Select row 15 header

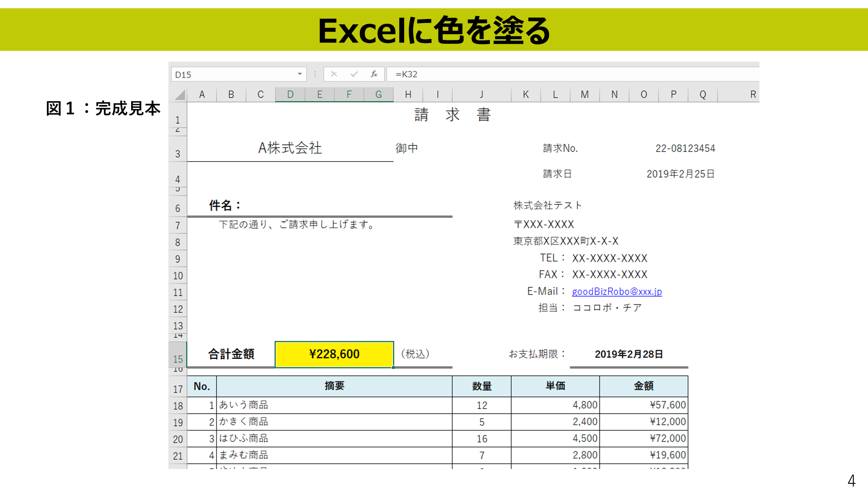tap(178, 354)
